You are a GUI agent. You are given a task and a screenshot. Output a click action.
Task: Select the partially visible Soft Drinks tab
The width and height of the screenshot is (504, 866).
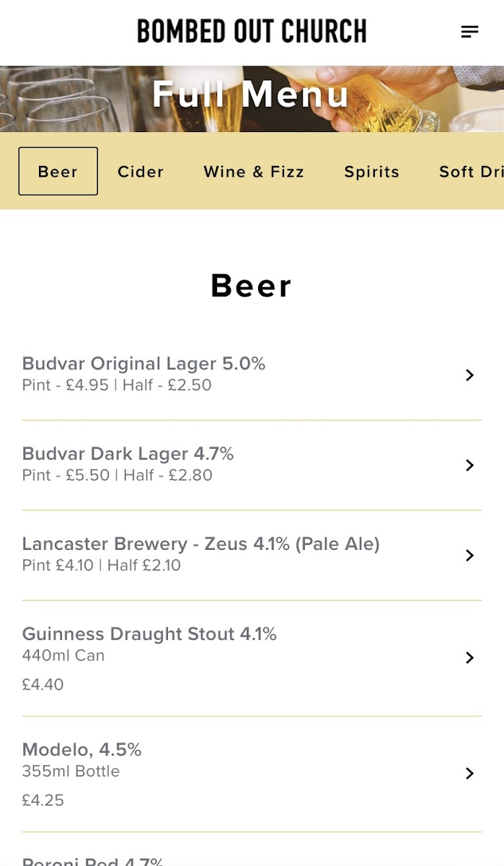[x=471, y=172]
